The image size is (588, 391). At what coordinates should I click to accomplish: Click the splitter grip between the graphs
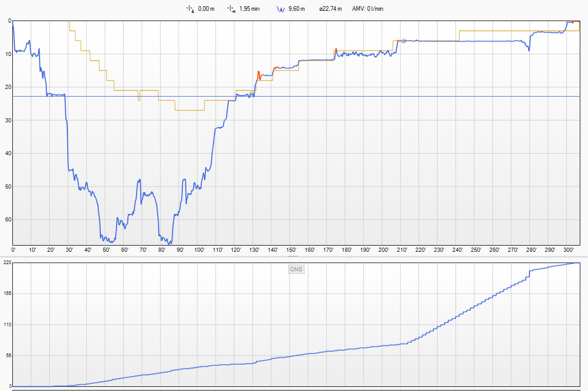click(293, 255)
